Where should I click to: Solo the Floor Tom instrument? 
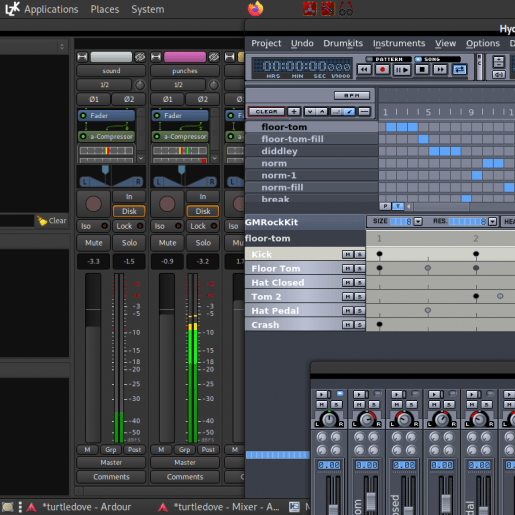359,269
